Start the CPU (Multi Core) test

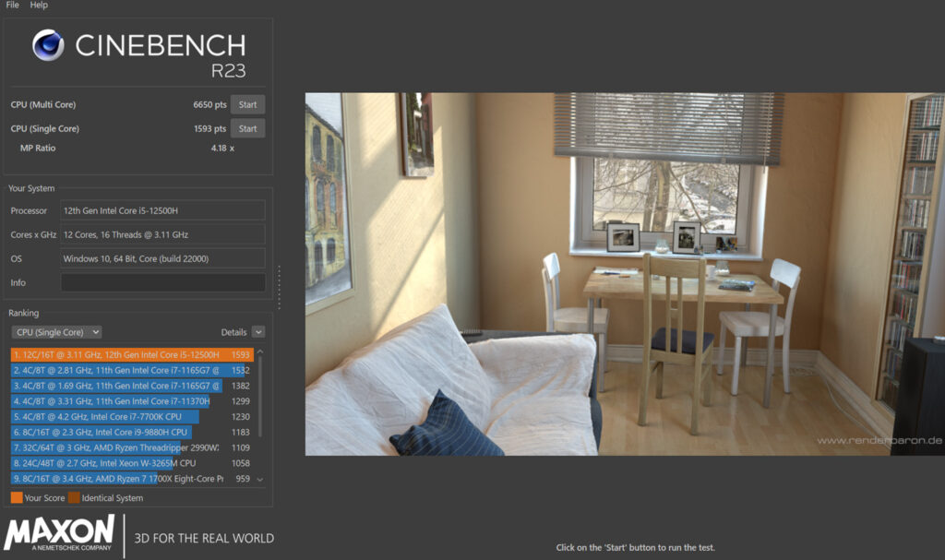(x=247, y=104)
